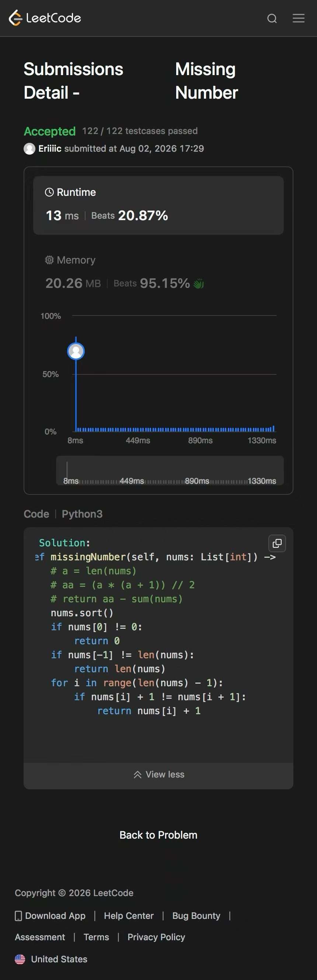Click the Eriiiic user avatar
The height and width of the screenshot is (980, 317).
[x=29, y=149]
